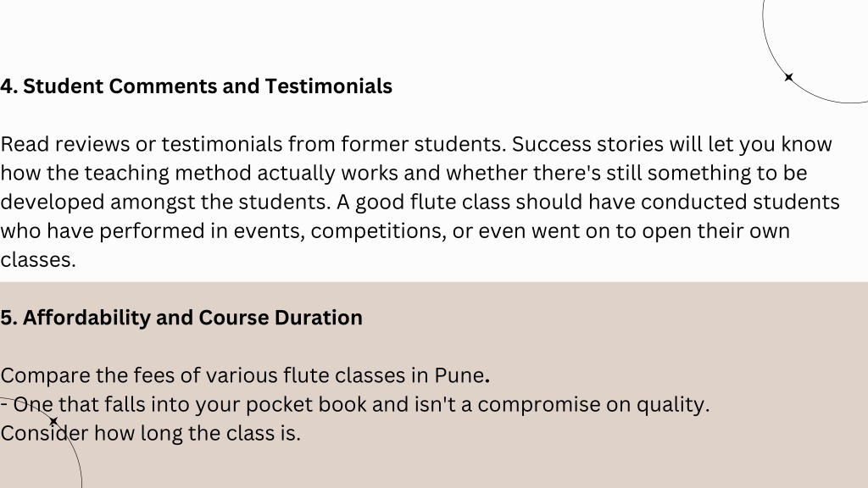Click heading '4. Student Comments and Testimonials'
The width and height of the screenshot is (868, 488).
click(196, 86)
